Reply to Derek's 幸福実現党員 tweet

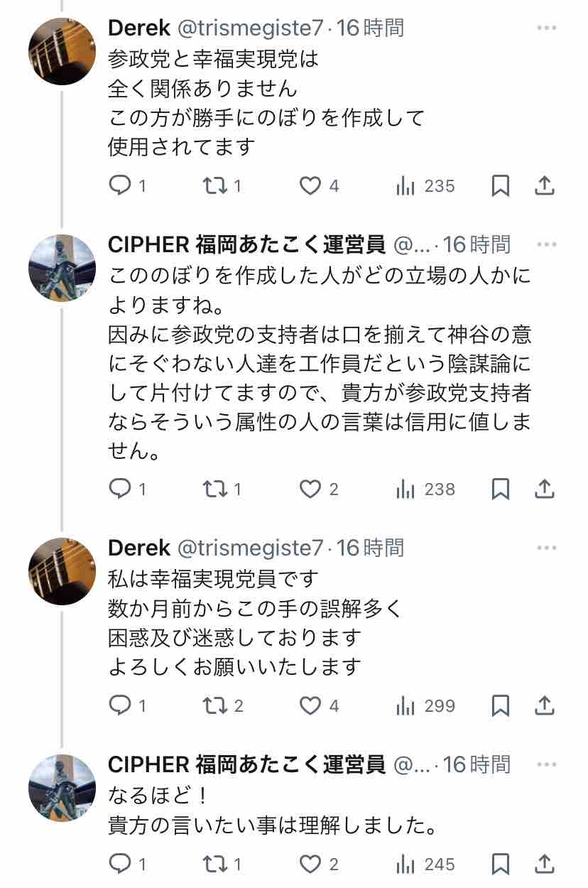120,705
